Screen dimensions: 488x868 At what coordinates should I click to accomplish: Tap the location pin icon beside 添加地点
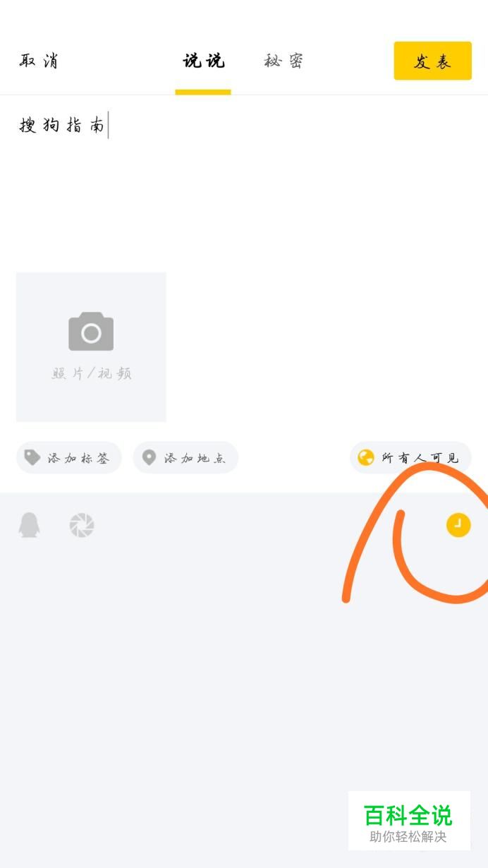tap(149, 457)
